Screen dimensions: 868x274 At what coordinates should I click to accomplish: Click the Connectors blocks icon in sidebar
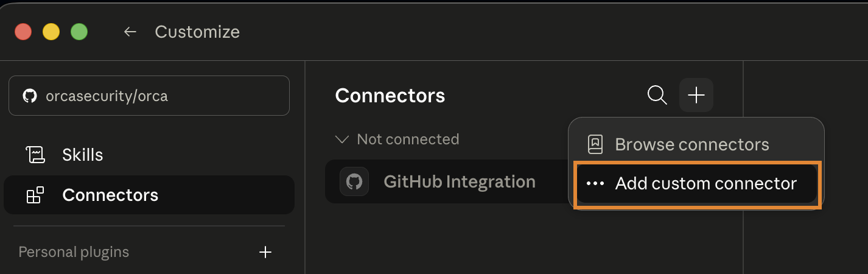[35, 195]
